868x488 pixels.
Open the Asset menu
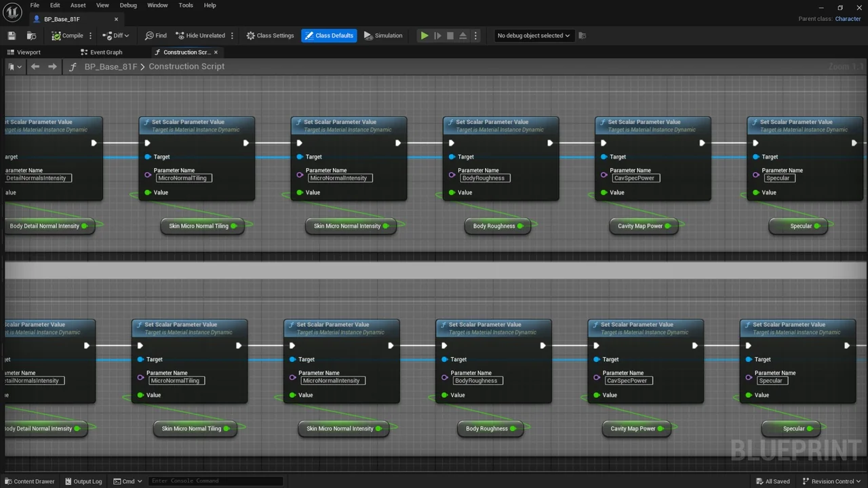pyautogui.click(x=78, y=5)
